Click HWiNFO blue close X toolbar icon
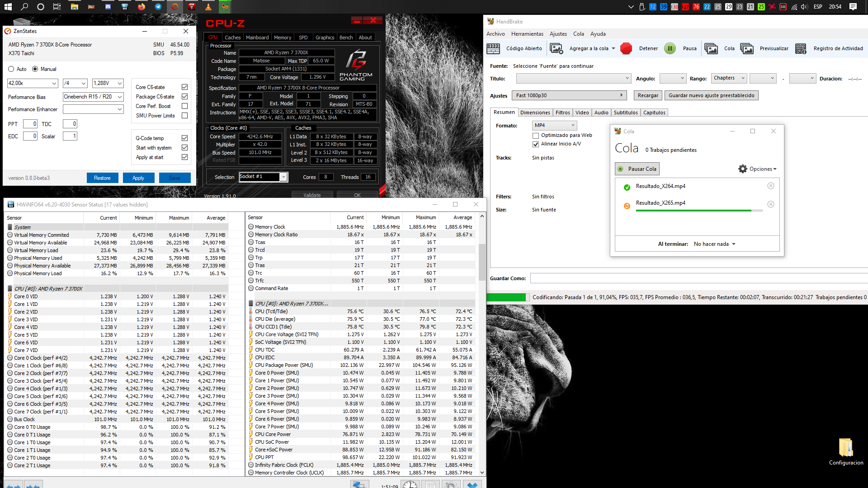The height and width of the screenshot is (488, 868). pos(472,484)
